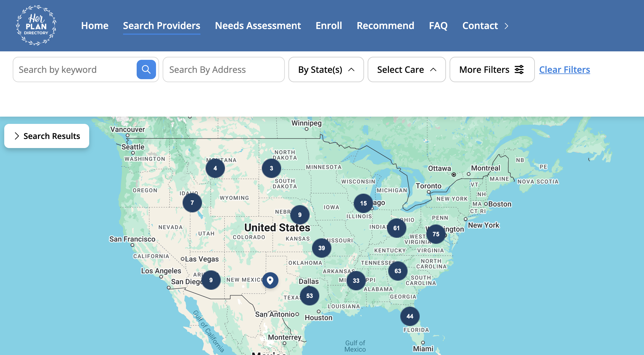This screenshot has height=355, width=644.
Task: Click the single location pin in New Mexico
Action: coord(270,280)
